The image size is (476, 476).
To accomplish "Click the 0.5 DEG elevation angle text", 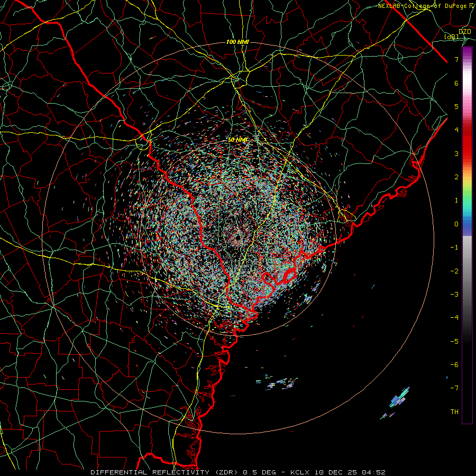I will click(x=259, y=472).
